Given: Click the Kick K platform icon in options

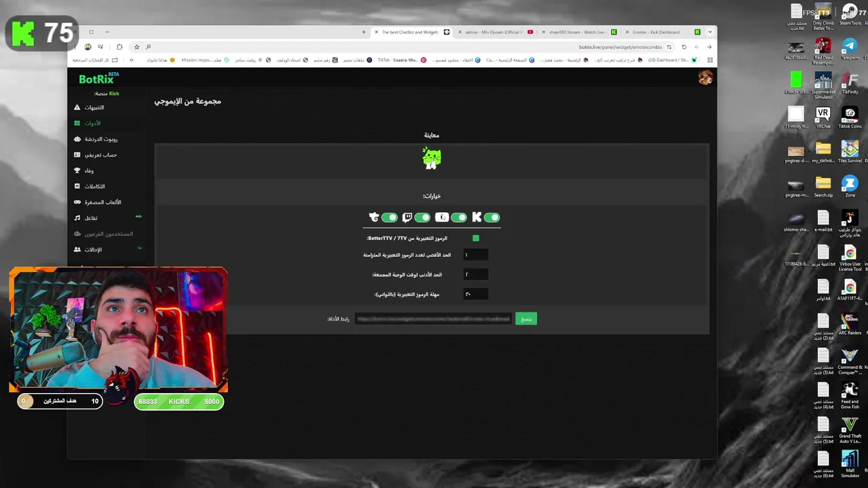Looking at the screenshot, I should [x=477, y=218].
